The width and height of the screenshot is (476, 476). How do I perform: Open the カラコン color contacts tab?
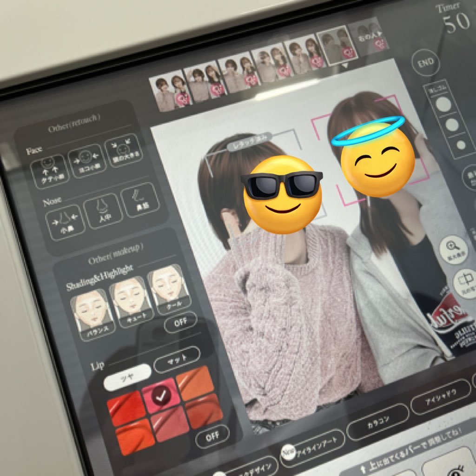[378, 422]
